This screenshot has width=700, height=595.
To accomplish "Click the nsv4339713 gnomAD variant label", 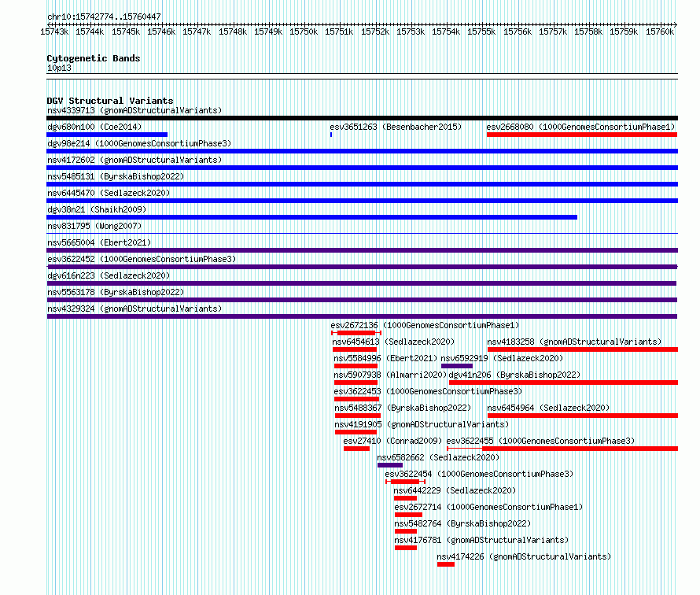I will pyautogui.click(x=134, y=110).
